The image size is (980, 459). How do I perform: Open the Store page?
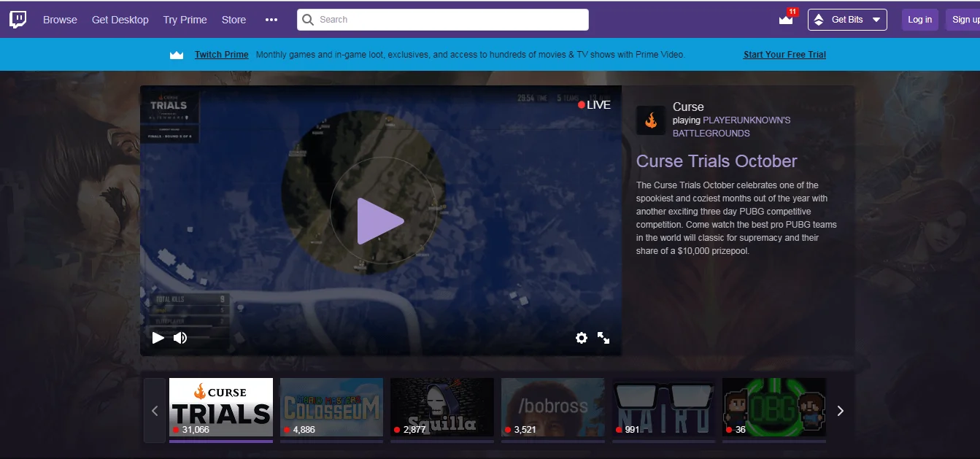pyautogui.click(x=234, y=20)
